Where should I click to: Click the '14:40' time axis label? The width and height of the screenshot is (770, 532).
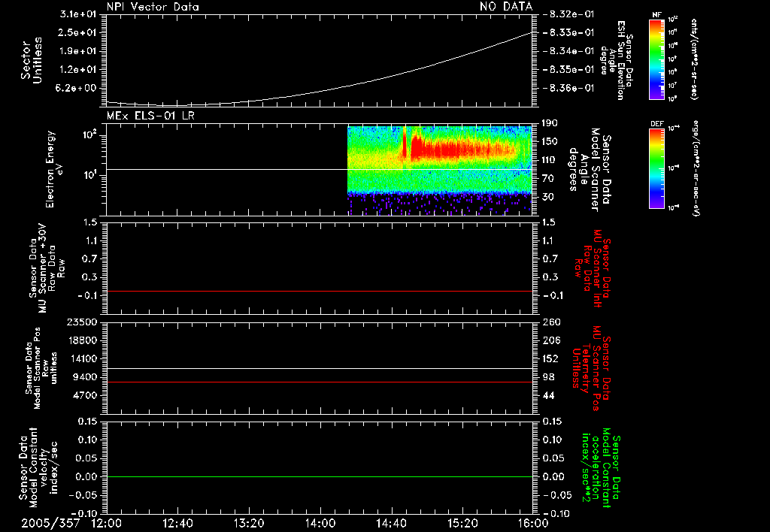(391, 523)
